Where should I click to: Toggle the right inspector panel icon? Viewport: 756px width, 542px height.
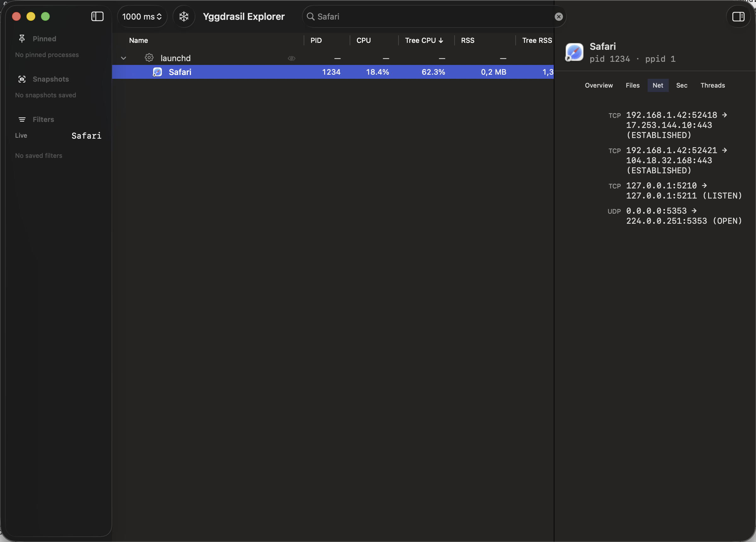(738, 16)
